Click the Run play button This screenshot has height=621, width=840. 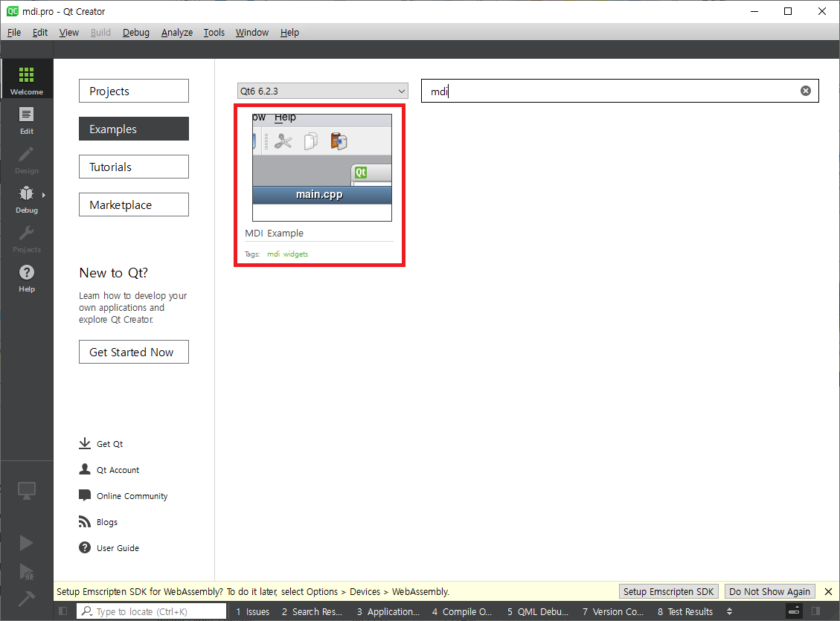[26, 543]
